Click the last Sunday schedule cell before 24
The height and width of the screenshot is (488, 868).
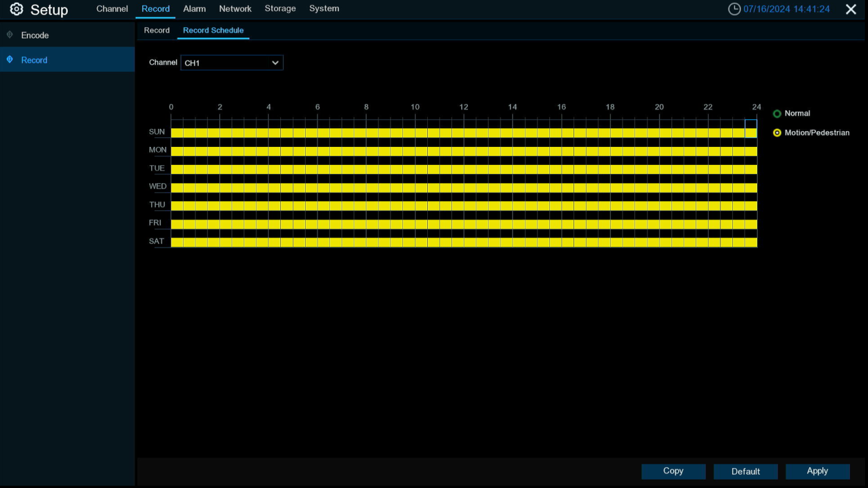[x=750, y=133]
